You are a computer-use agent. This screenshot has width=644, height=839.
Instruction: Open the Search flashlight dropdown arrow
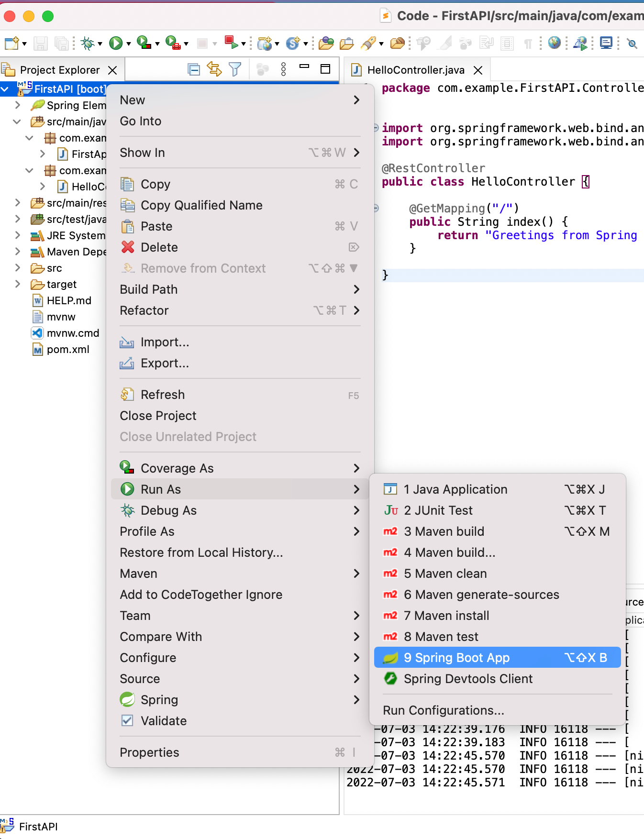[x=381, y=44]
